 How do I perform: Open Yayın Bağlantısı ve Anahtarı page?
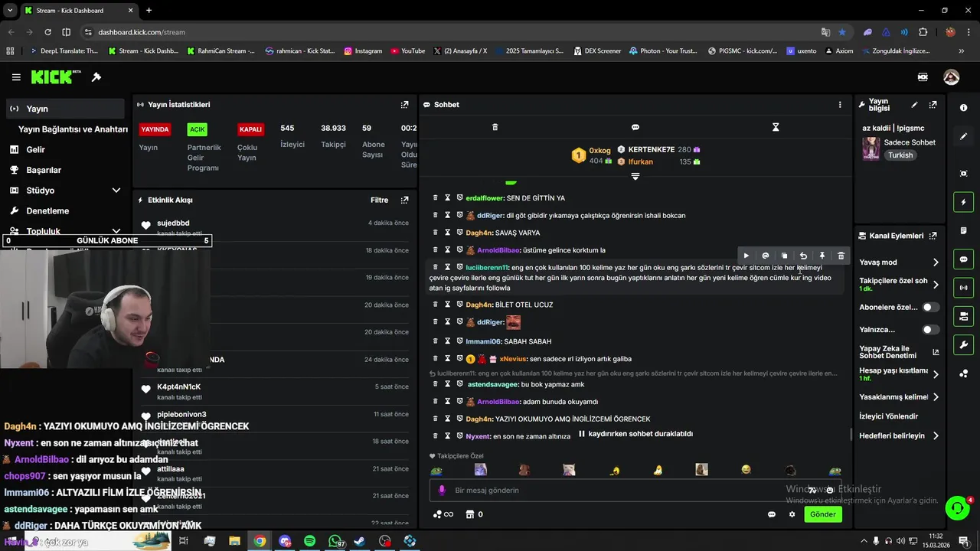73,129
